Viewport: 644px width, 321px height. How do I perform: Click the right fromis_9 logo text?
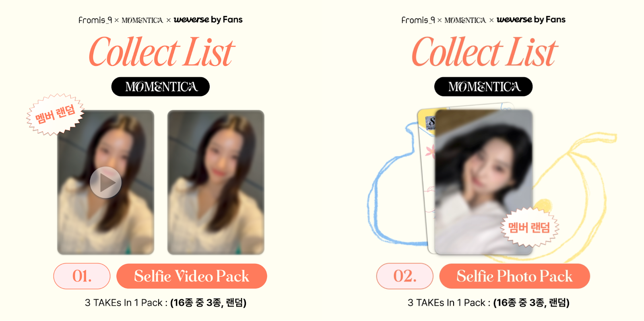(x=418, y=20)
